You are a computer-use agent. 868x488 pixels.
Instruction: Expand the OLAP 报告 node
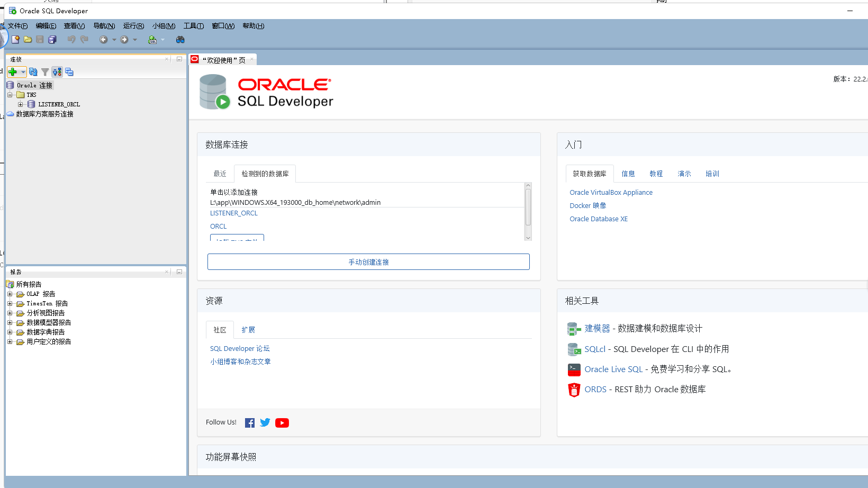click(10, 294)
